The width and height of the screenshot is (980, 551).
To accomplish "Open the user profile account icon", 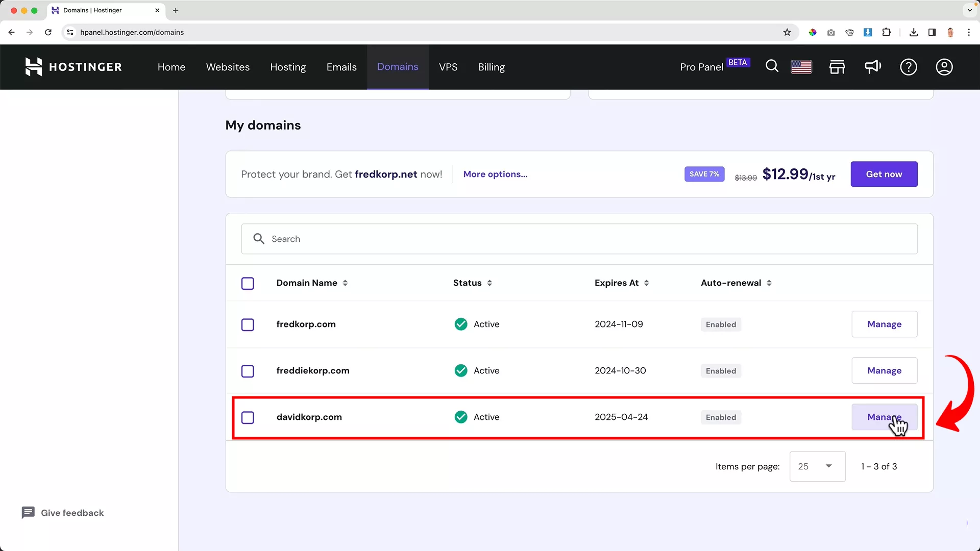I will pos(944,67).
